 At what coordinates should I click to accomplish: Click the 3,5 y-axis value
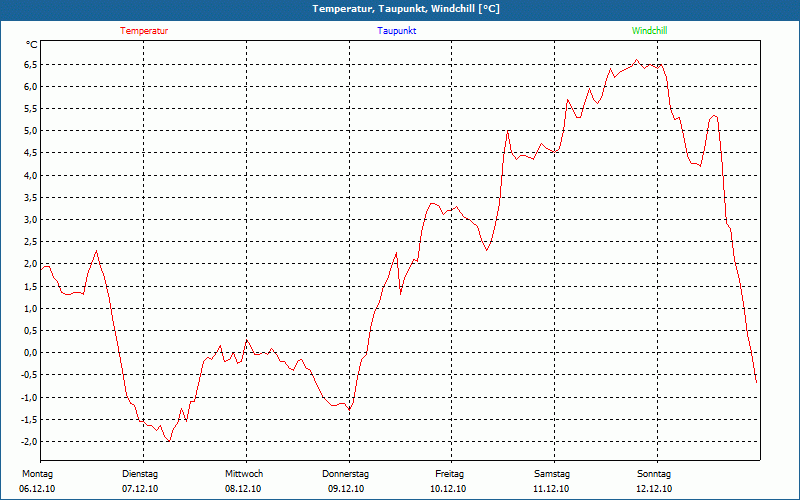(30, 197)
